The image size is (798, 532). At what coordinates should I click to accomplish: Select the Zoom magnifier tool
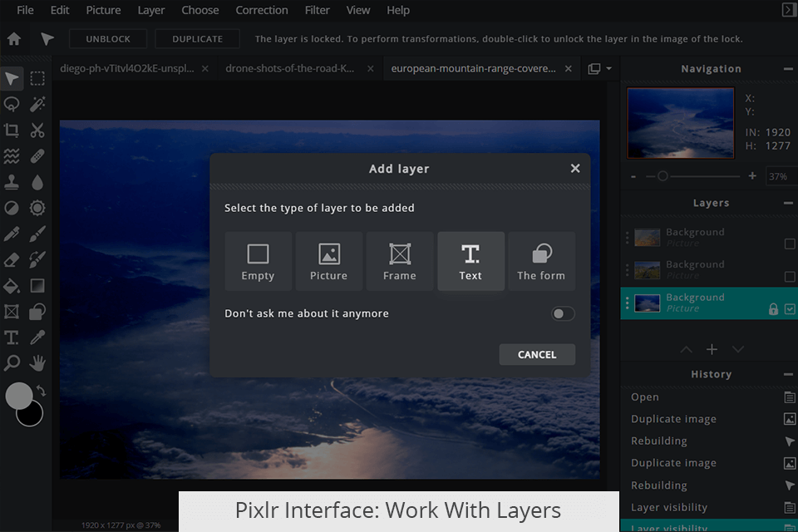coord(11,363)
